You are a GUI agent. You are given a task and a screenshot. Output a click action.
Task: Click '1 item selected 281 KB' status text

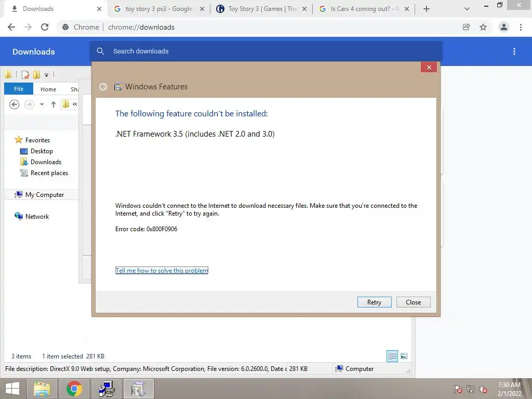pos(73,356)
